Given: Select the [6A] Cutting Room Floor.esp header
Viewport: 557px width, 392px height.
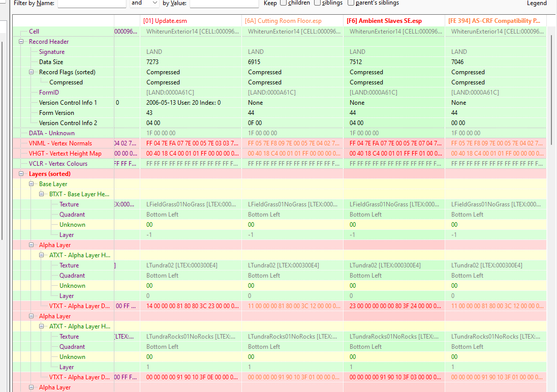Looking at the screenshot, I should 292,21.
